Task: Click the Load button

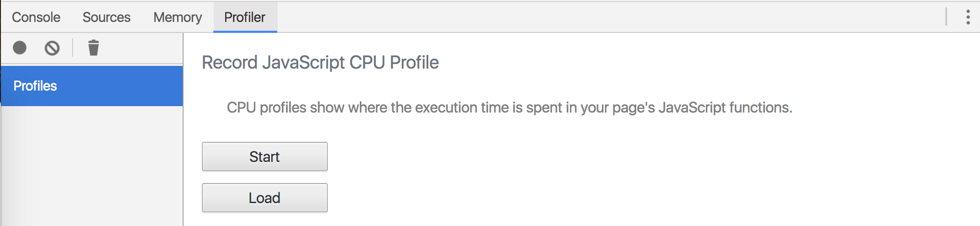Action: pyautogui.click(x=264, y=198)
